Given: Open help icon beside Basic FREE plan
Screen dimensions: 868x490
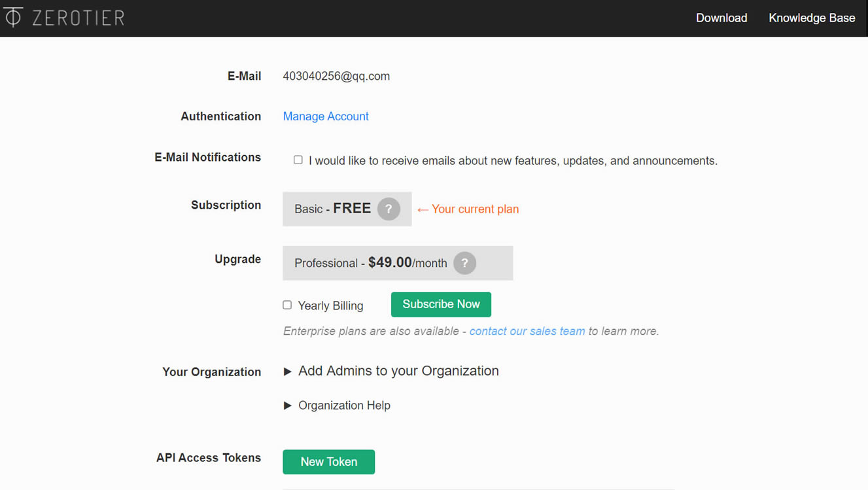Looking at the screenshot, I should click(389, 209).
